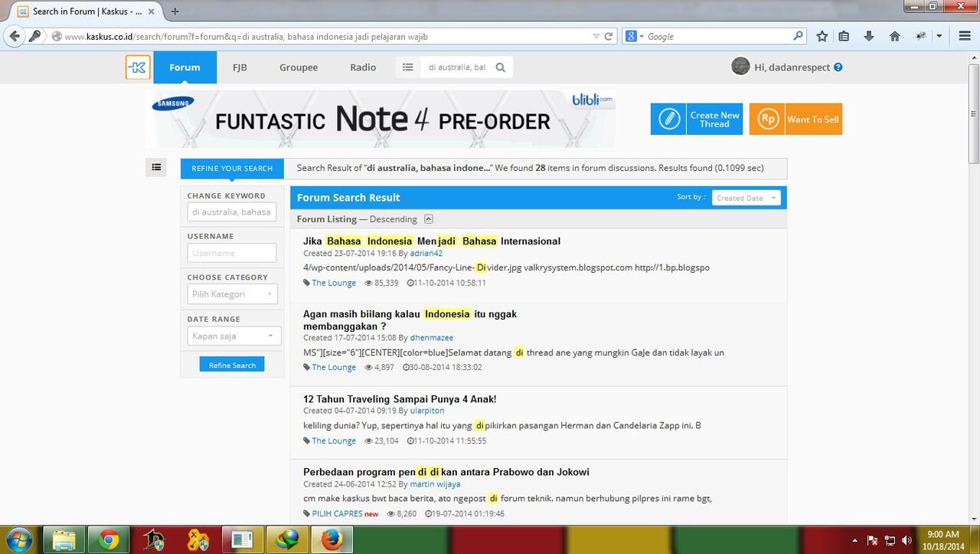This screenshot has height=554, width=980.
Task: Open the Kapan saja date range dropdown
Action: click(234, 336)
